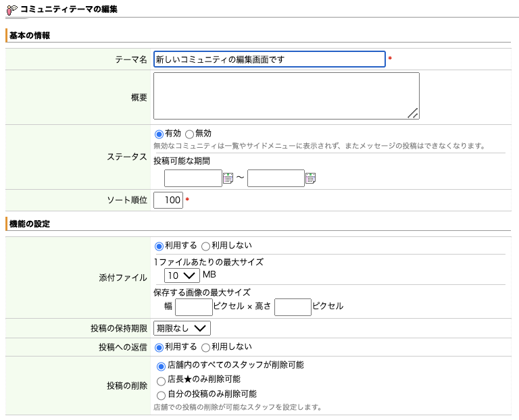
Task: Click the 保存する画像の最大サイズ label
Action: coord(202,292)
